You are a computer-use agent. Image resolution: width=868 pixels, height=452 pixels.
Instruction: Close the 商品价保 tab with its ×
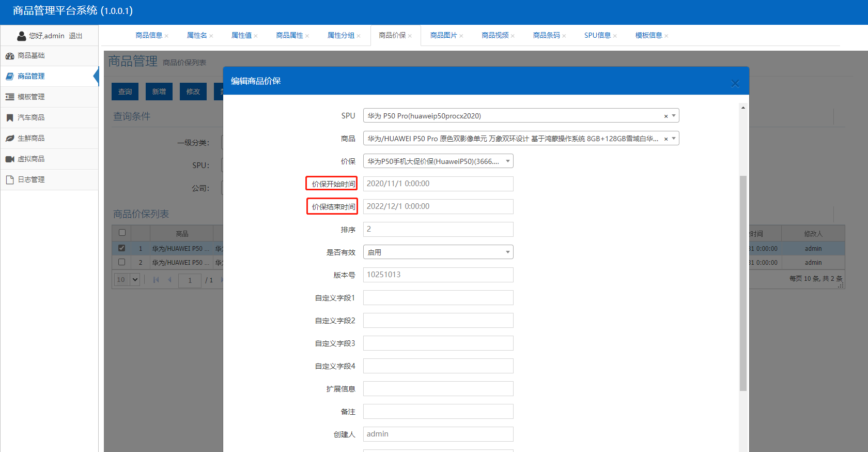pyautogui.click(x=410, y=36)
